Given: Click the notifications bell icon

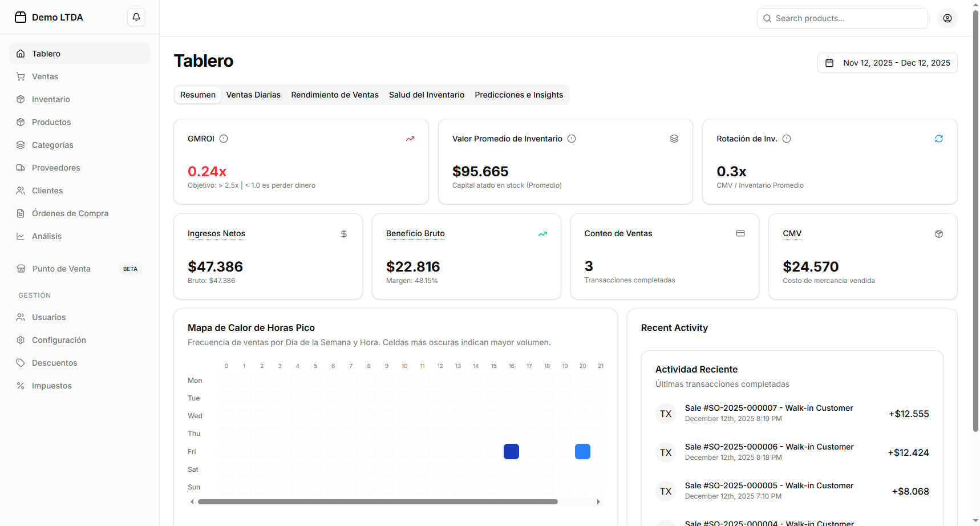Looking at the screenshot, I should click(x=136, y=17).
